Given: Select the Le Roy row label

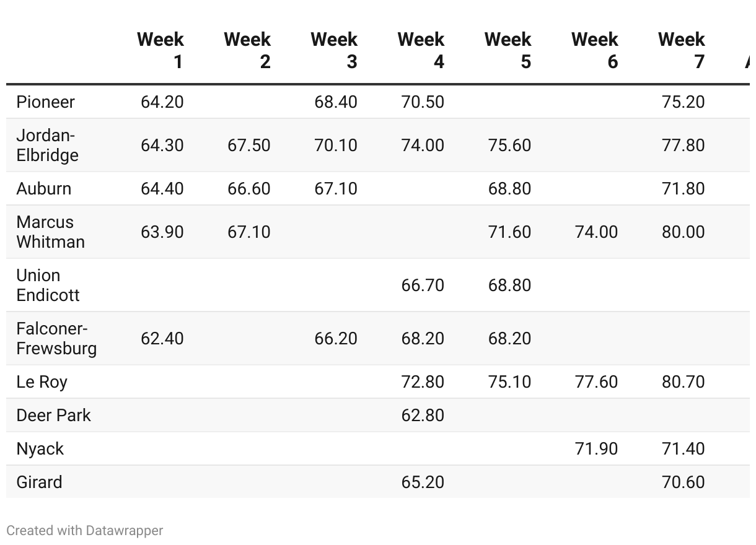Looking at the screenshot, I should tap(42, 381).
